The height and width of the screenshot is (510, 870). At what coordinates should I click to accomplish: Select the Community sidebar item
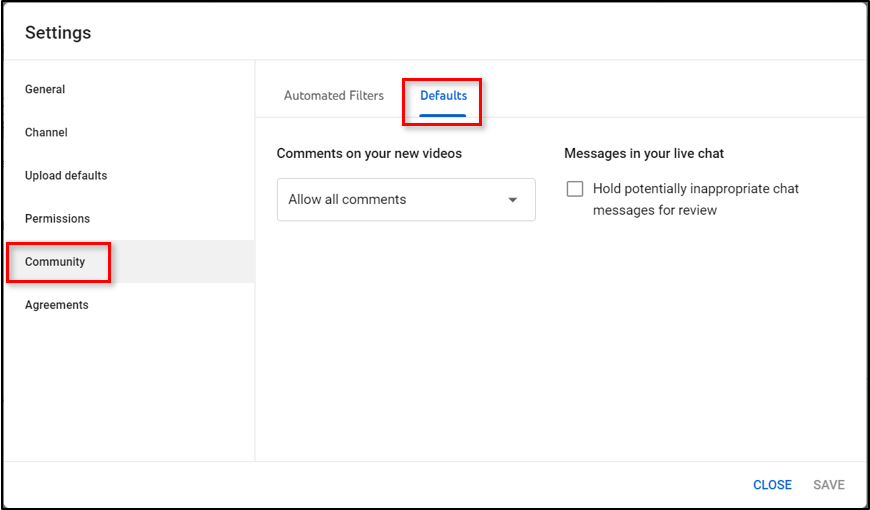point(55,262)
